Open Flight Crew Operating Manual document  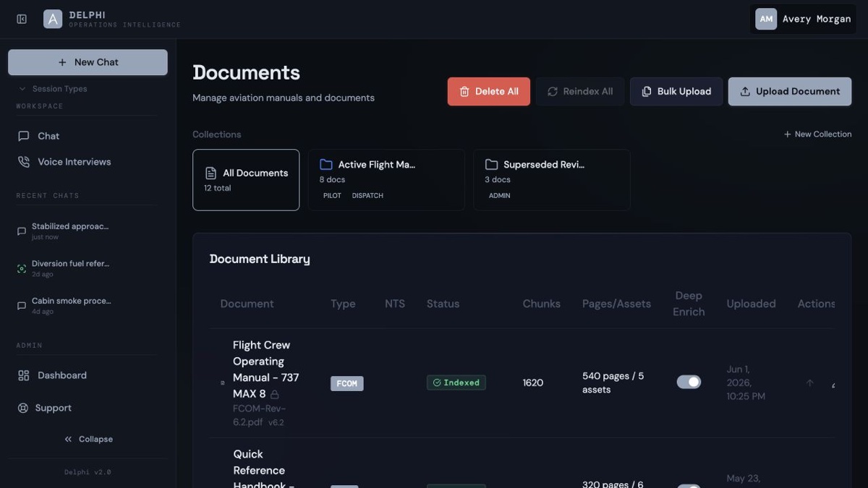pyautogui.click(x=265, y=369)
